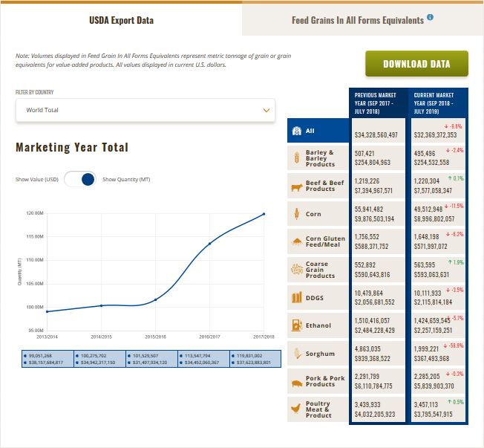
Task: Select the All commodities row
Action: click(x=318, y=131)
